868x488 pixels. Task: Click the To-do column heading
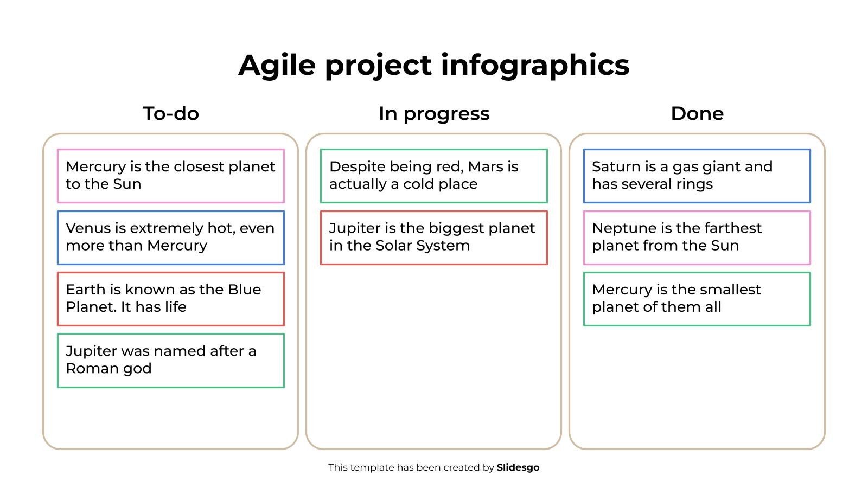click(171, 113)
